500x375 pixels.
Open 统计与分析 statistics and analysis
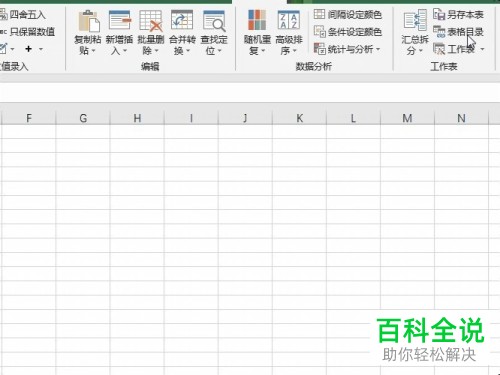click(x=347, y=49)
